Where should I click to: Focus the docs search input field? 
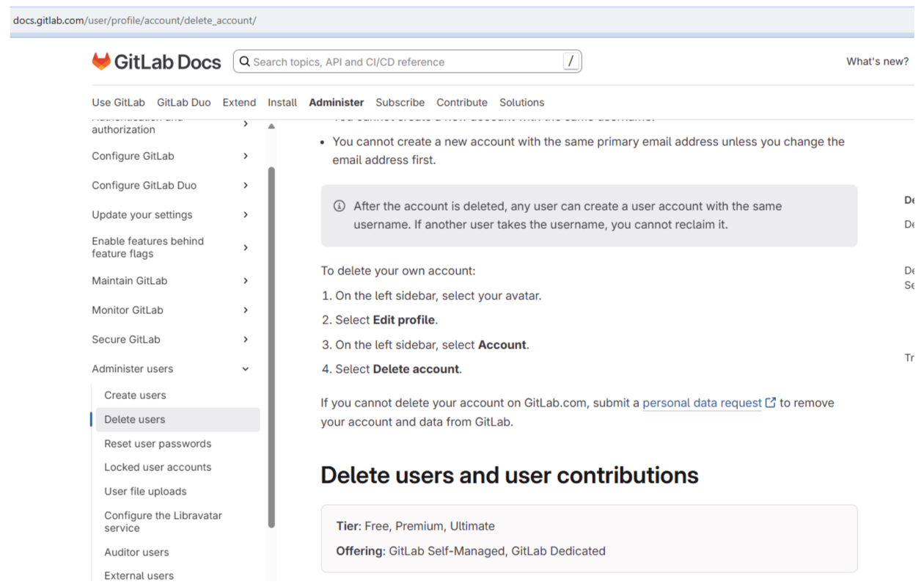tap(403, 62)
